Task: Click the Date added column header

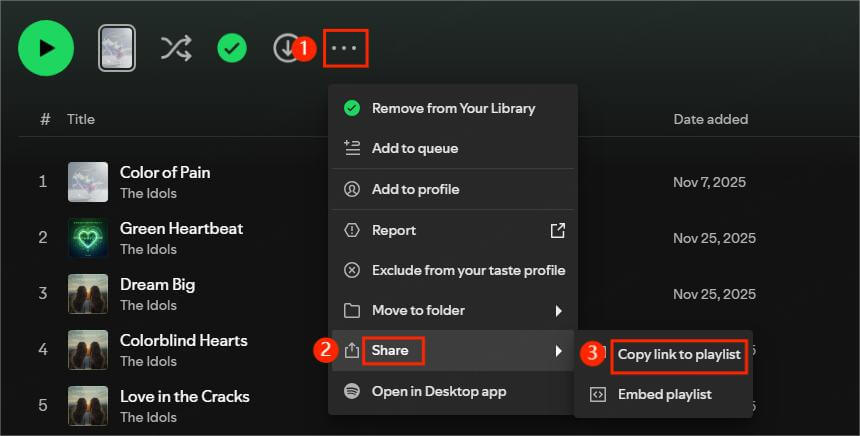Action: click(711, 119)
